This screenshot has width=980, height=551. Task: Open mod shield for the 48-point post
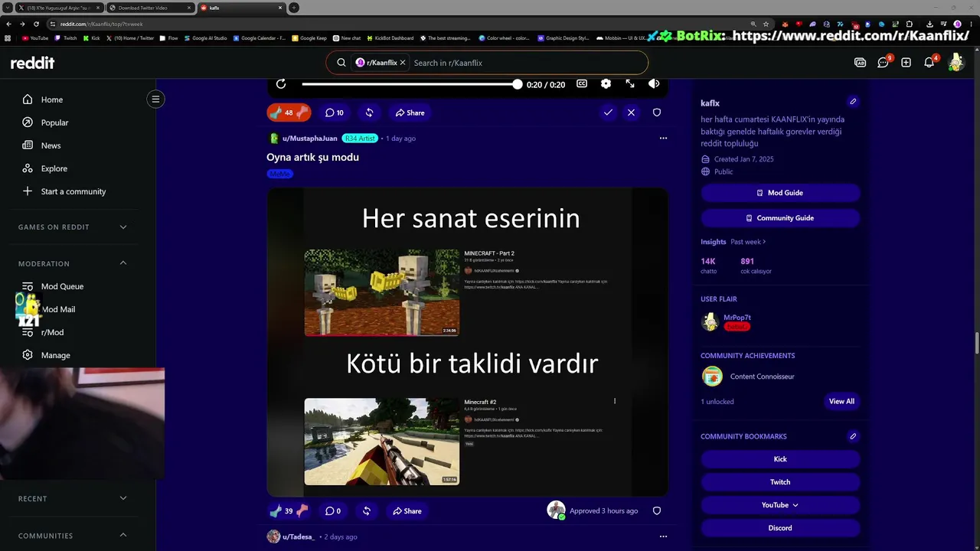click(657, 112)
